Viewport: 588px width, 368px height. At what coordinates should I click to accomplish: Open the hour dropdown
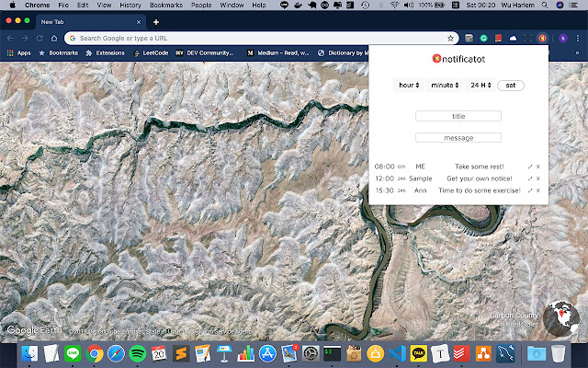(x=408, y=86)
